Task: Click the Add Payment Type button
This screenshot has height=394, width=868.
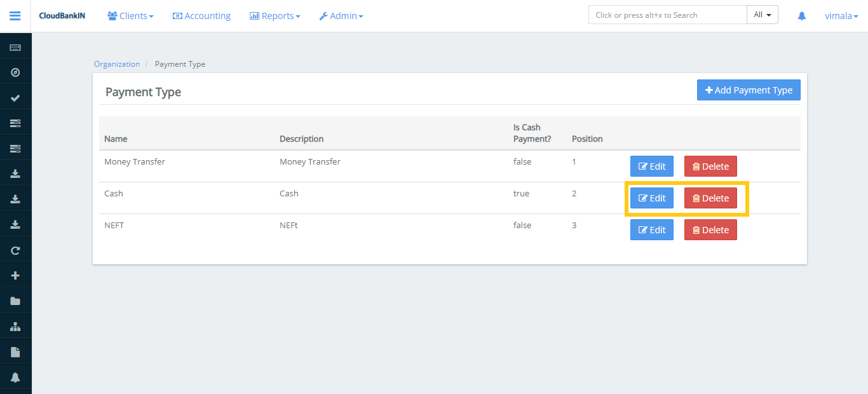Action: (x=749, y=90)
